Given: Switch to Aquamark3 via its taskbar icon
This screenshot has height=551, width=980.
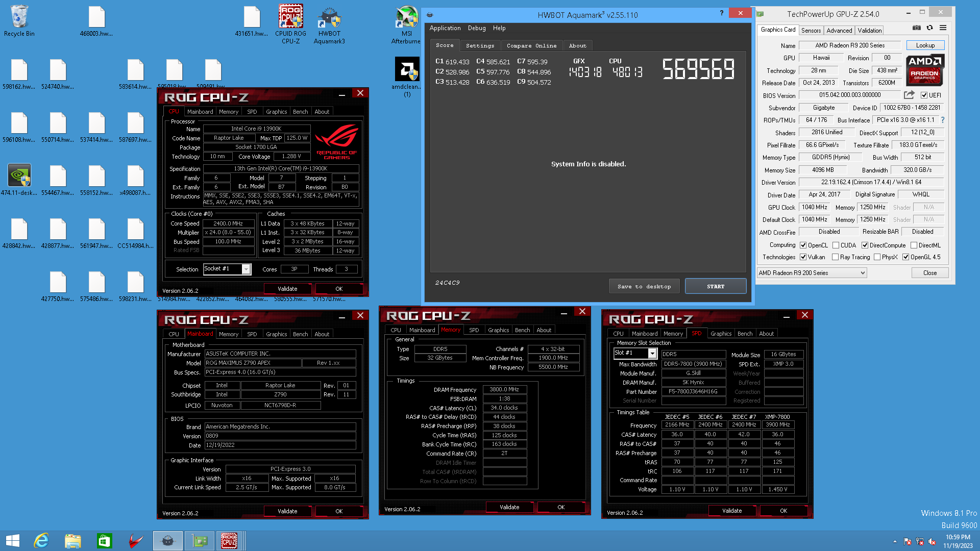Looking at the screenshot, I should 167,541.
